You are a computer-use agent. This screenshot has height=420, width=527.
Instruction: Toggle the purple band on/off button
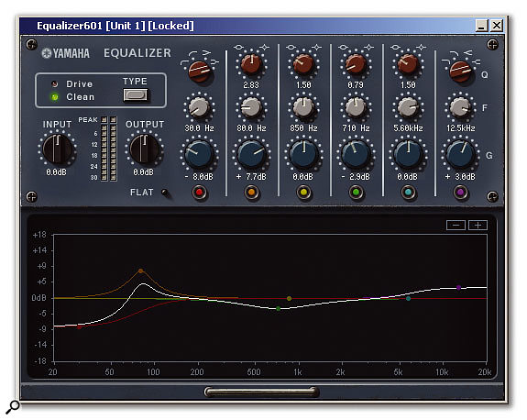(x=460, y=193)
